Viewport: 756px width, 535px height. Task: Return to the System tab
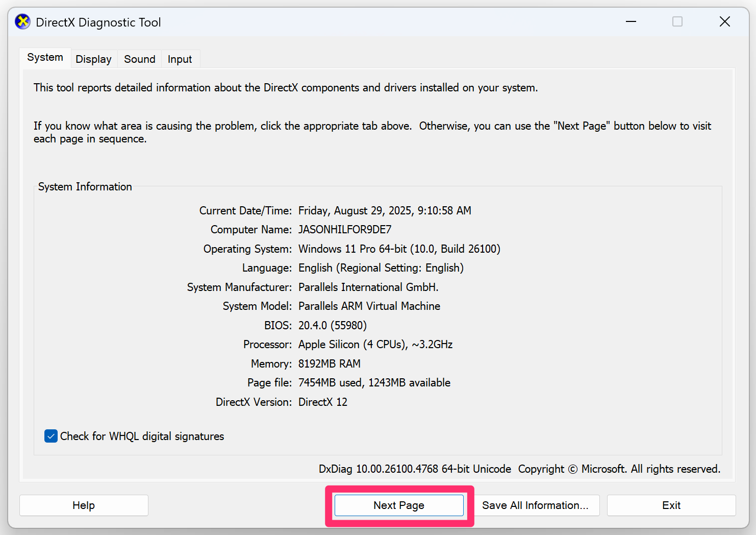point(44,57)
